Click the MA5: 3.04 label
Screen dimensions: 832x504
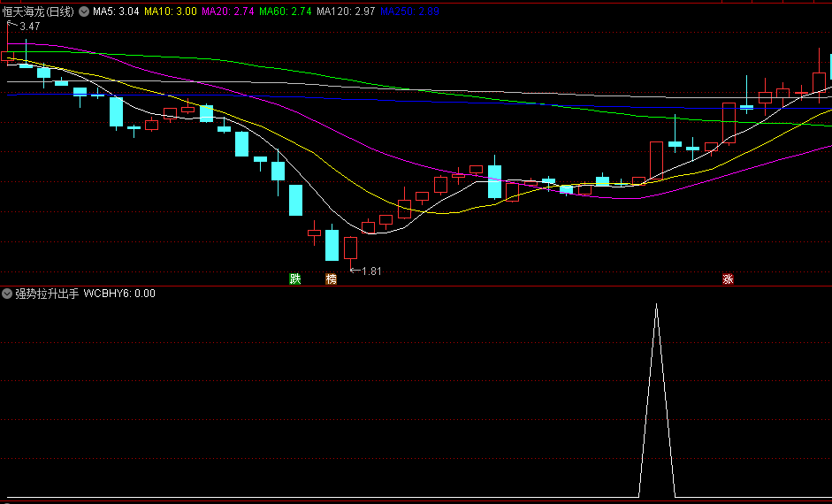116,11
